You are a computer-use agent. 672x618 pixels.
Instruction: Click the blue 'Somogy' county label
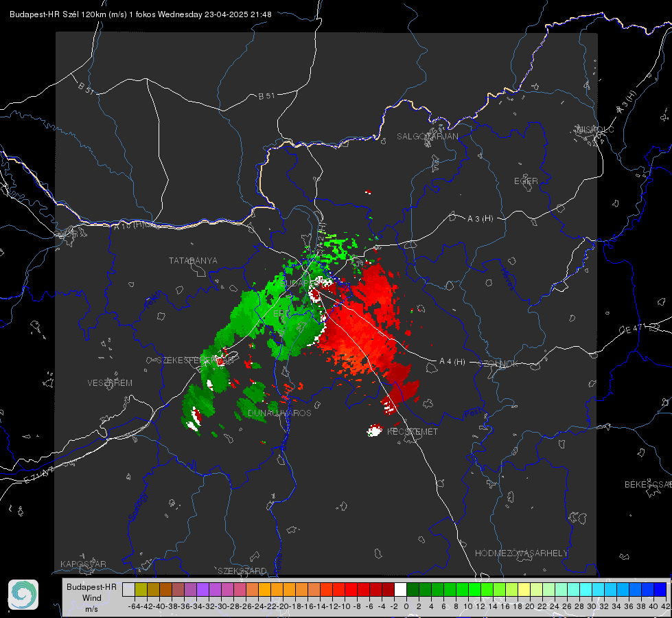point(137,507)
